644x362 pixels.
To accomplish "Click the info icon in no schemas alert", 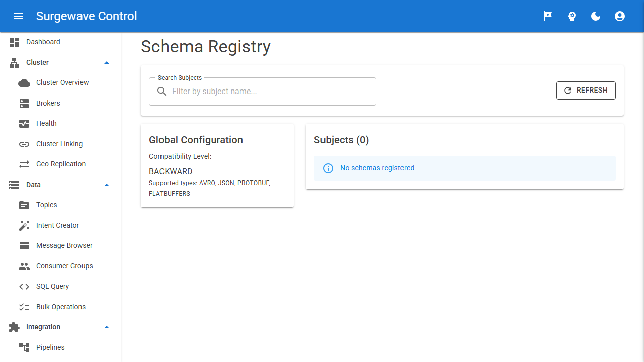I will (x=328, y=168).
